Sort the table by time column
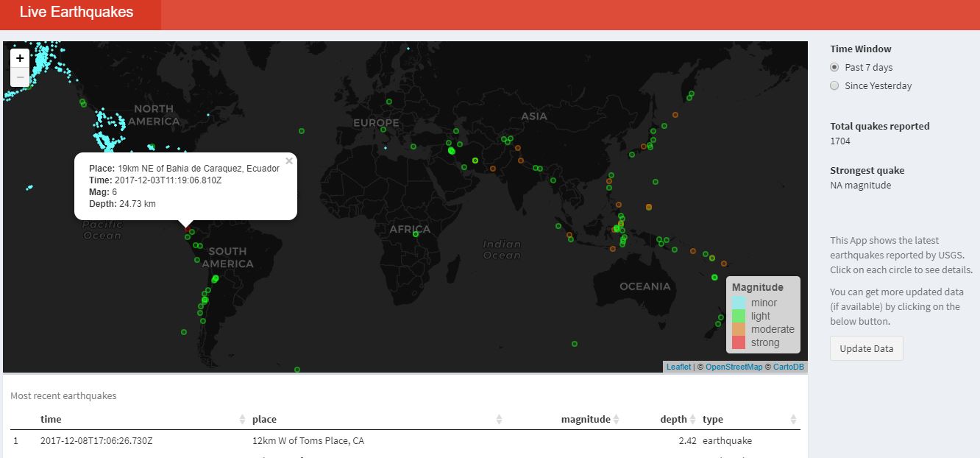The width and height of the screenshot is (980, 458). tap(51, 419)
